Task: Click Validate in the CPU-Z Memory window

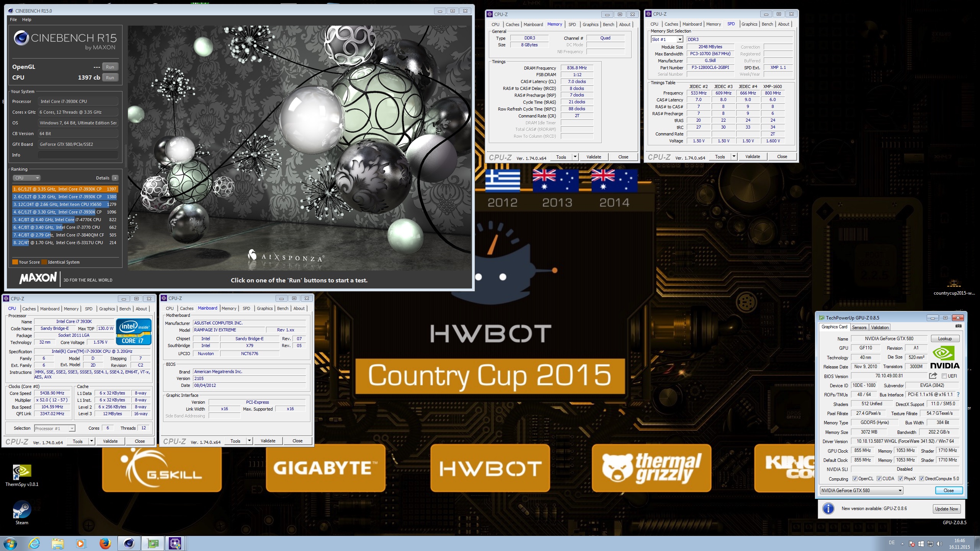Action: point(594,156)
